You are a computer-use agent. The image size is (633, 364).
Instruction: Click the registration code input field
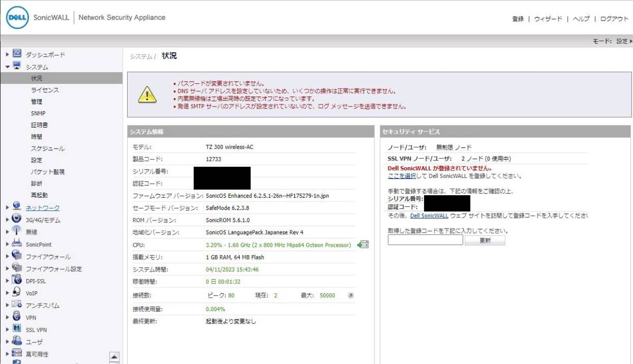pyautogui.click(x=425, y=240)
